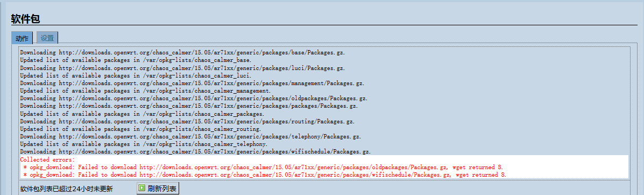Click the Downloading luci/Packages.gz log line

(x=183, y=68)
